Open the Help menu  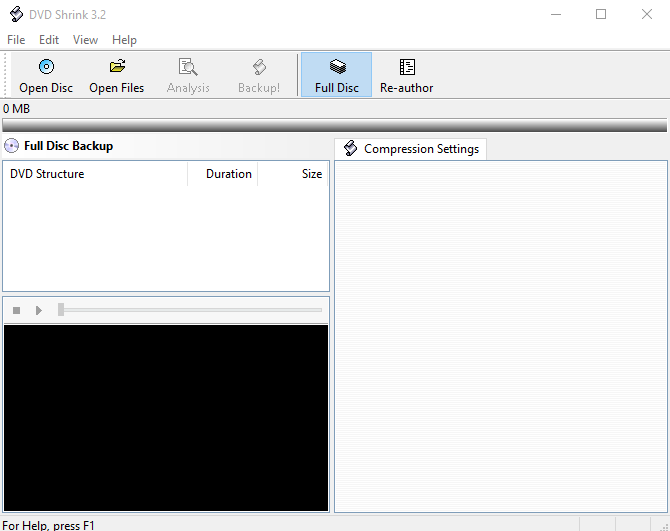(124, 40)
